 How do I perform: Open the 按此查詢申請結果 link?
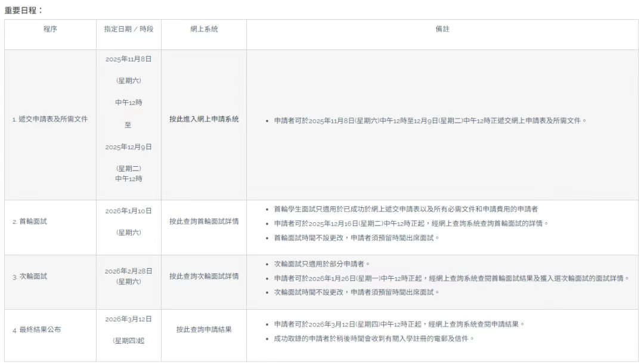204,329
